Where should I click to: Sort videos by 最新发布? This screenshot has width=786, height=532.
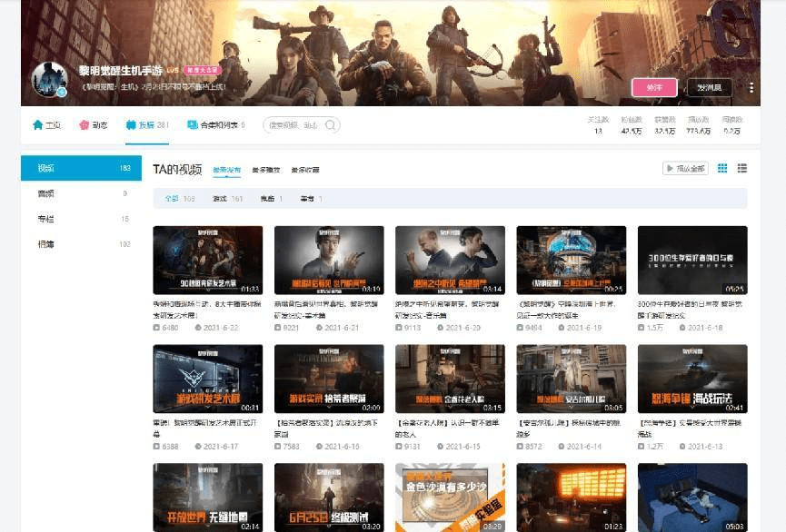(226, 170)
